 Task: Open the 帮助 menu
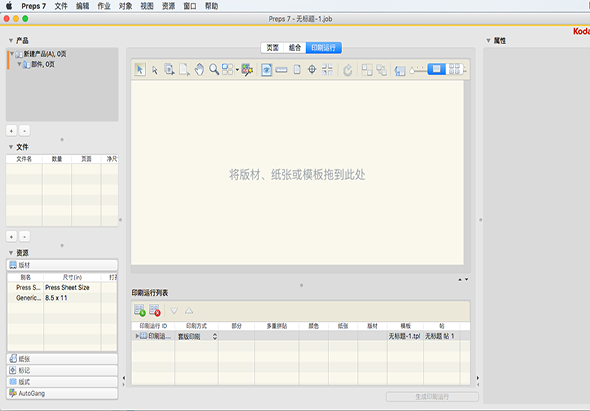pyautogui.click(x=211, y=6)
